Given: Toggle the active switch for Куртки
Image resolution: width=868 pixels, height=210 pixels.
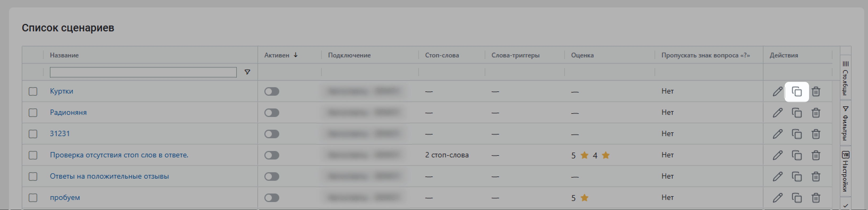Looking at the screenshot, I should (x=272, y=91).
